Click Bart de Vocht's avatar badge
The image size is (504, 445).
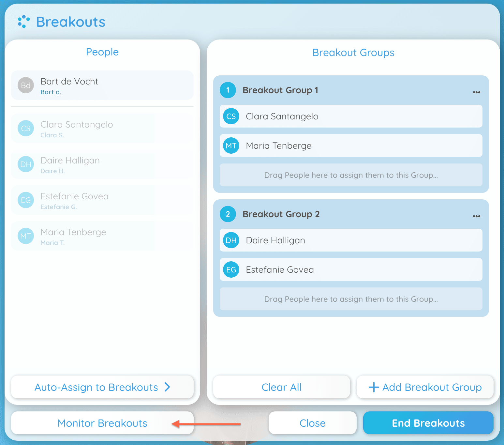tap(25, 85)
